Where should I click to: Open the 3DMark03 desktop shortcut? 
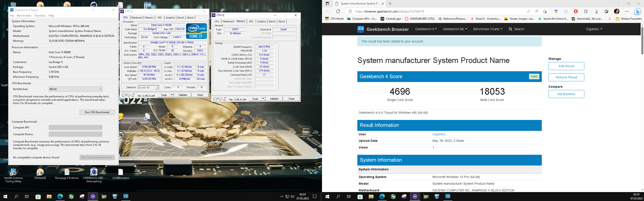[40, 174]
